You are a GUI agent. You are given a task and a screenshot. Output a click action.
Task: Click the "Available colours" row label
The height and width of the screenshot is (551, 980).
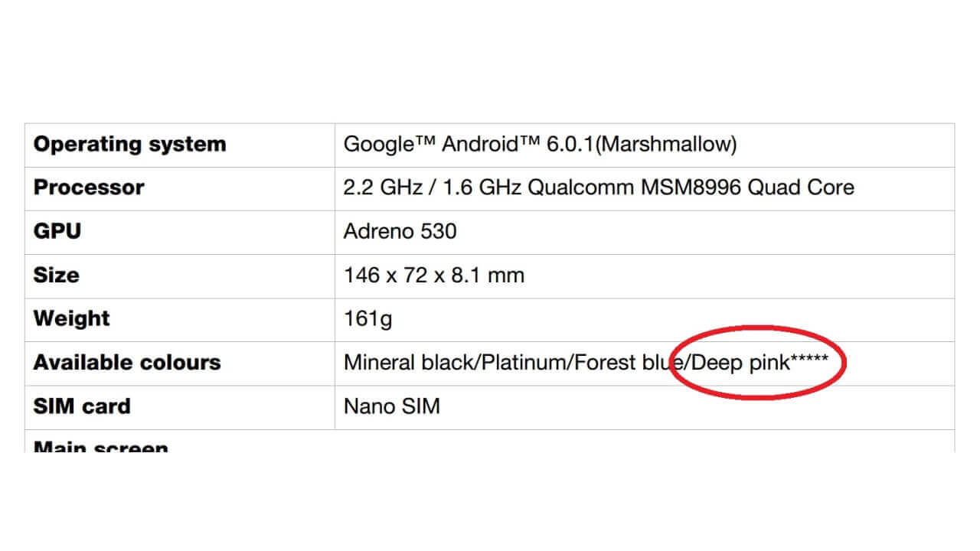127,363
